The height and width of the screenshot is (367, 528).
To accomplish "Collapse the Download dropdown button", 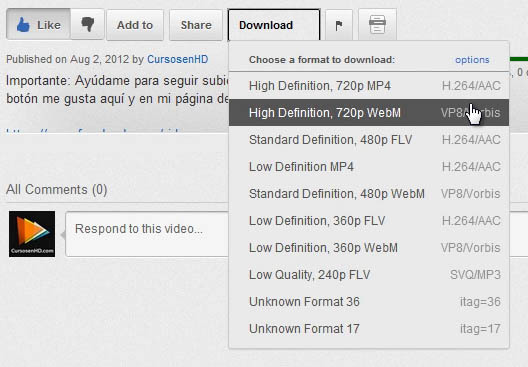I will click(274, 25).
